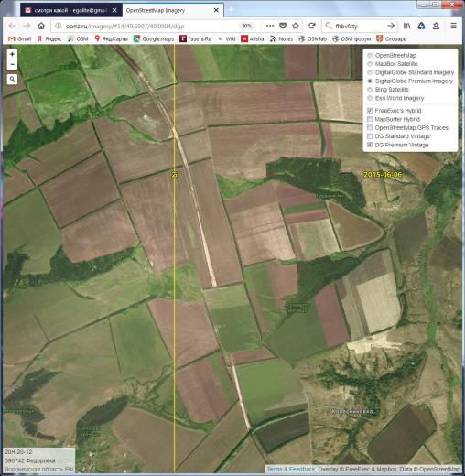Open browser hamburger menu
The width and height of the screenshot is (465, 476).
[453, 26]
